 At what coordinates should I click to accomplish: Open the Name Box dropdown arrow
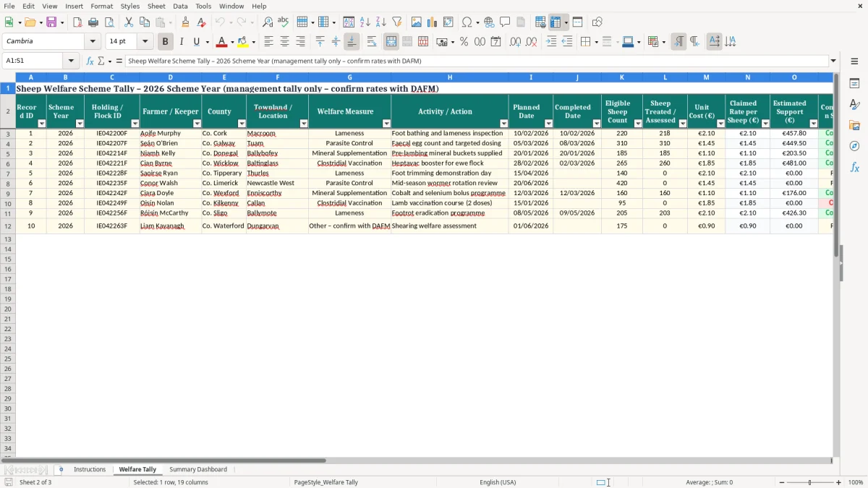[x=71, y=61]
